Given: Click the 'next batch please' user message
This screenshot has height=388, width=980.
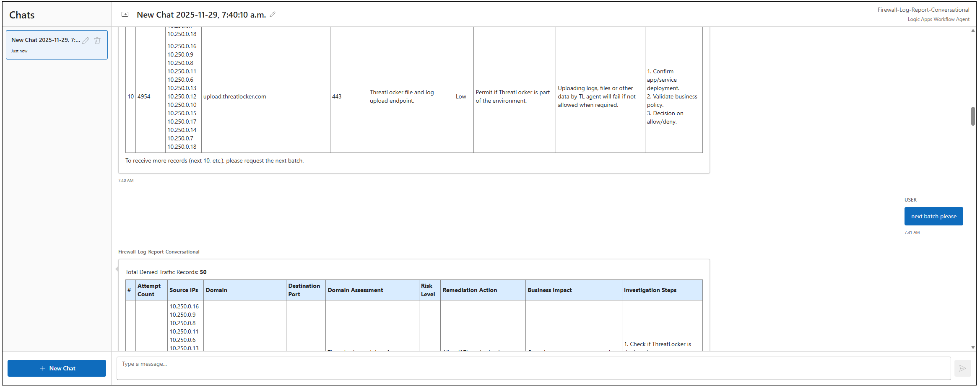Looking at the screenshot, I should click(x=933, y=216).
